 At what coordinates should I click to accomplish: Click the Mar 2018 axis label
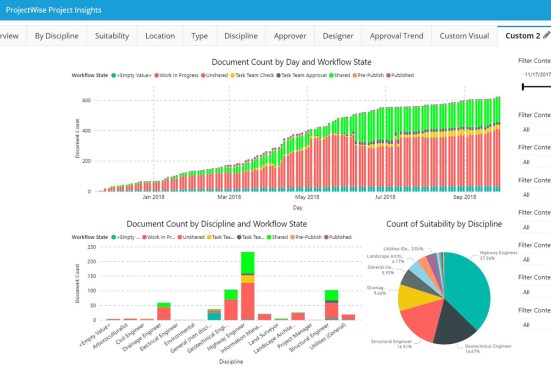pyautogui.click(x=229, y=197)
